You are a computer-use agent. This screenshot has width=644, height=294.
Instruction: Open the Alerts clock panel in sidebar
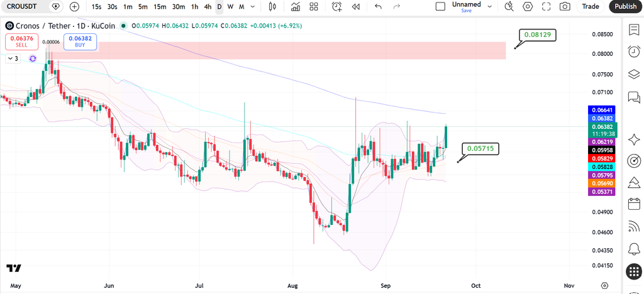tap(634, 52)
